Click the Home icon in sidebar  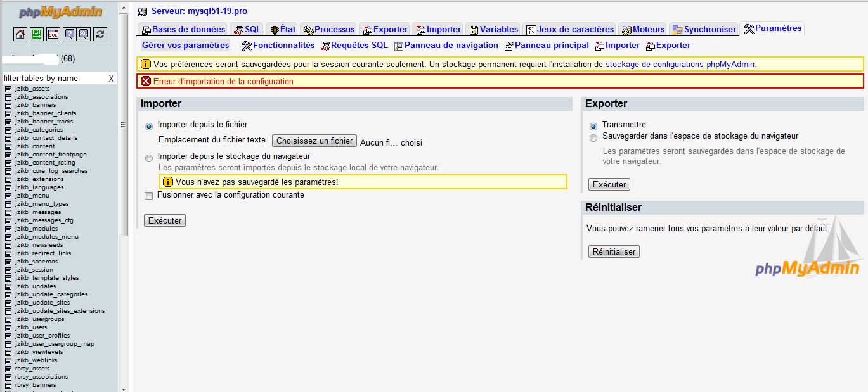tap(20, 34)
